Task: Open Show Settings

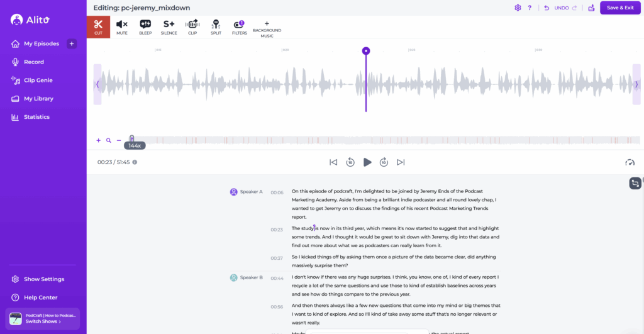Action: tap(38, 279)
